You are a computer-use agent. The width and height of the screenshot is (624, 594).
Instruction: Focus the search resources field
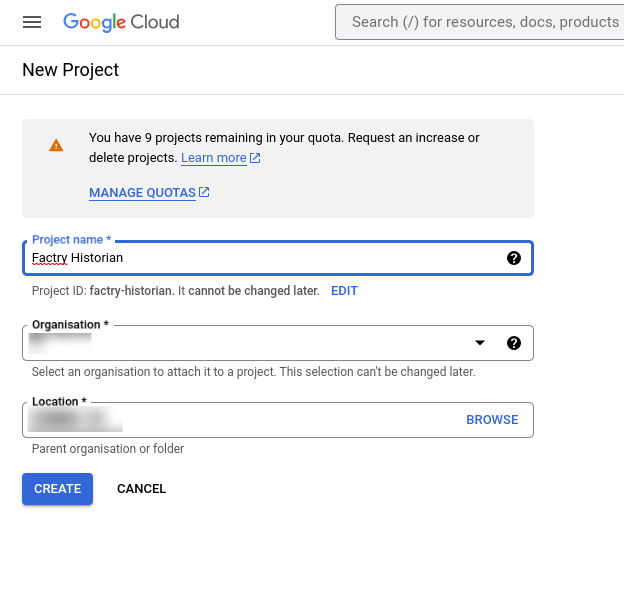coord(480,22)
